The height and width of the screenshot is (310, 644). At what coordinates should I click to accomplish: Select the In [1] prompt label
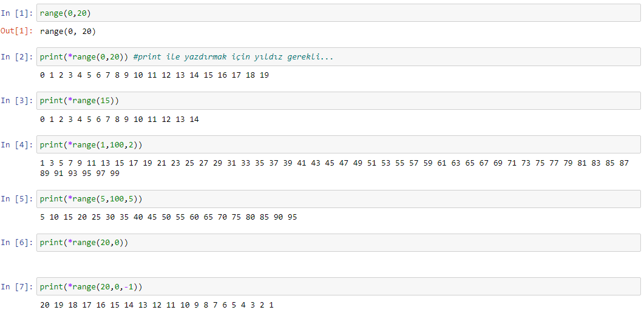pyautogui.click(x=17, y=13)
